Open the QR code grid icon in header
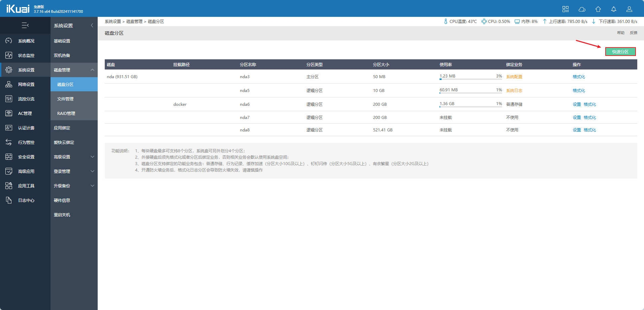This screenshot has width=644, height=310. pyautogui.click(x=566, y=9)
